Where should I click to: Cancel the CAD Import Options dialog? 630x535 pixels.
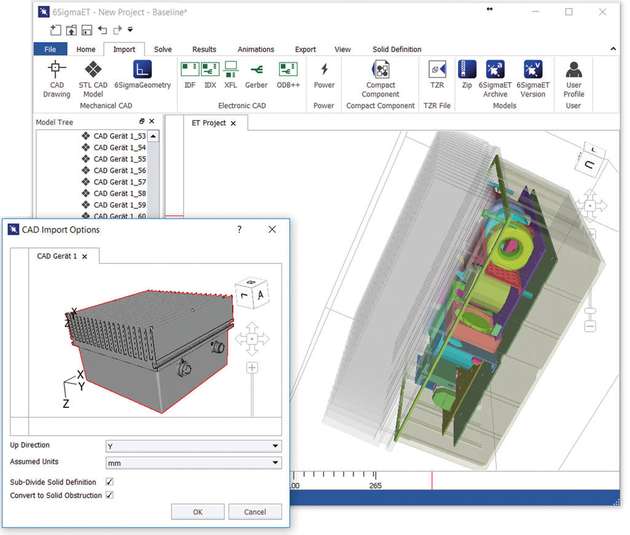point(255,512)
